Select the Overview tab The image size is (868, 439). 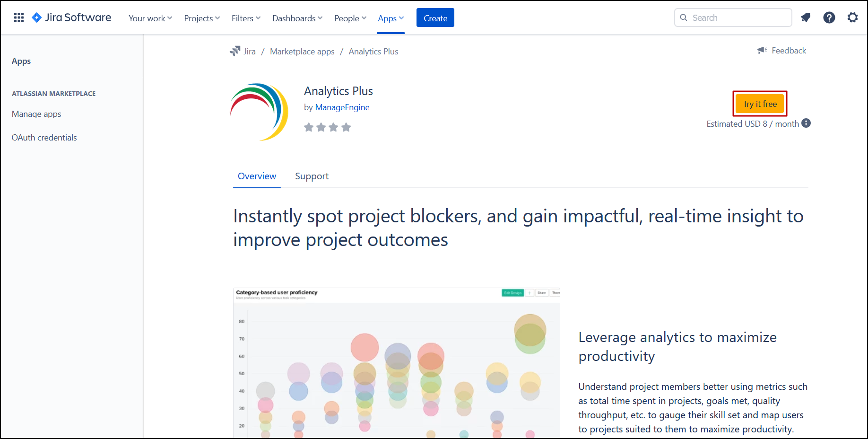pos(257,176)
